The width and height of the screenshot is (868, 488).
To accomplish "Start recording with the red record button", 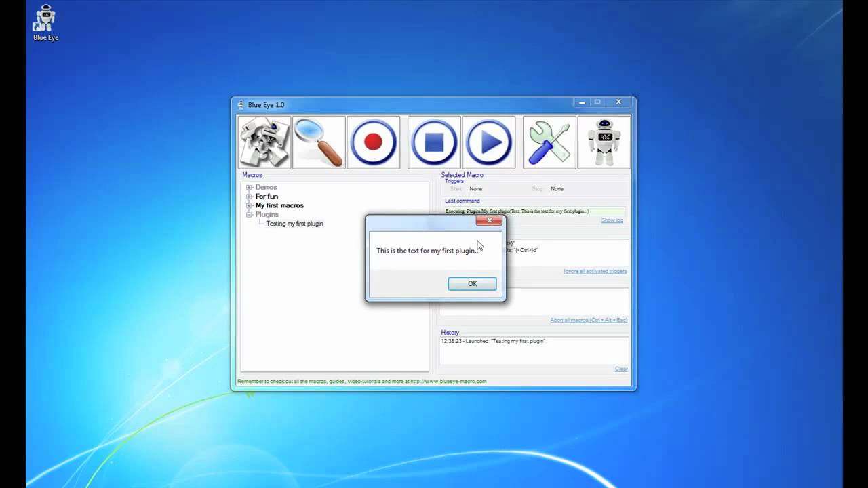I will click(373, 142).
